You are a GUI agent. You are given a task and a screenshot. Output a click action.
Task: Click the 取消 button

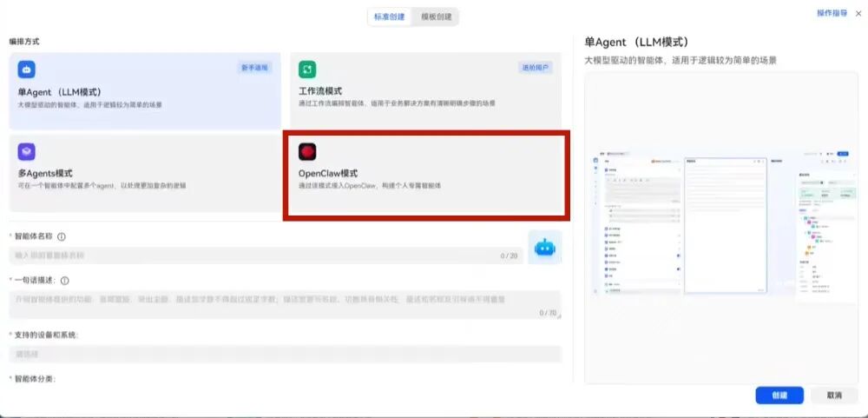(x=834, y=395)
